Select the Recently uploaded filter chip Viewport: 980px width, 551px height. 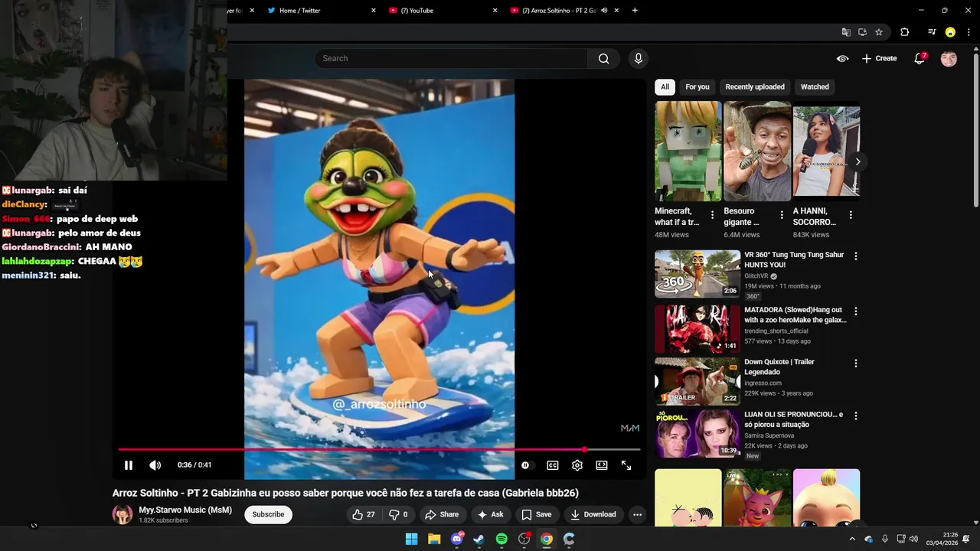point(755,86)
